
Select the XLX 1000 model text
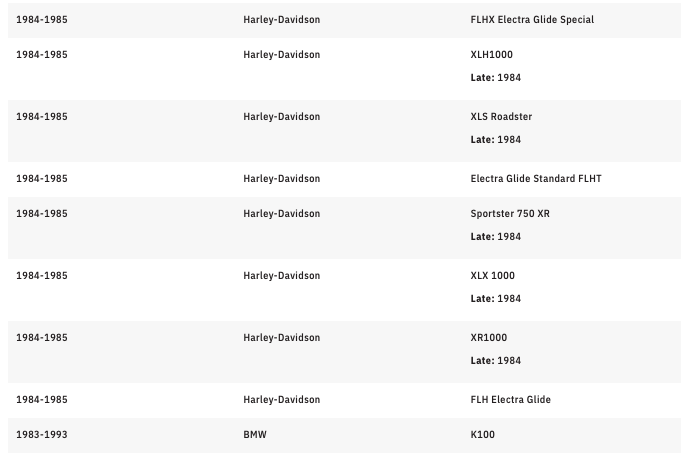492,276
